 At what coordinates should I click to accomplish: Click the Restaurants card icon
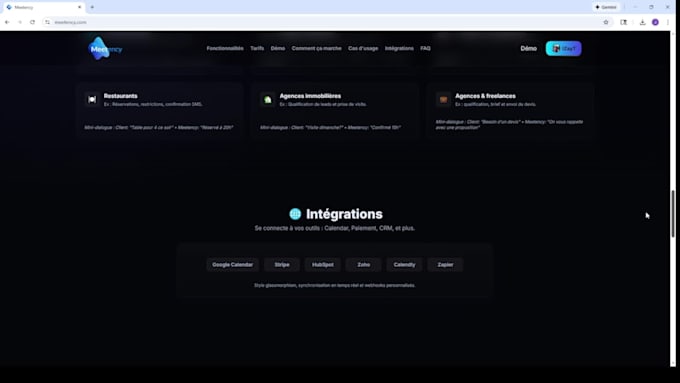[92, 99]
